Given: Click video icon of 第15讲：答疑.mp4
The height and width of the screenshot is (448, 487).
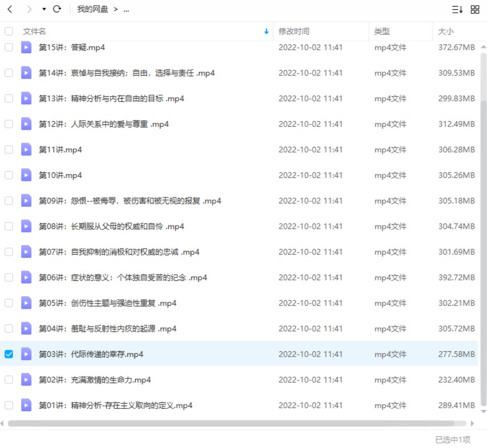Looking at the screenshot, I should point(26,47).
